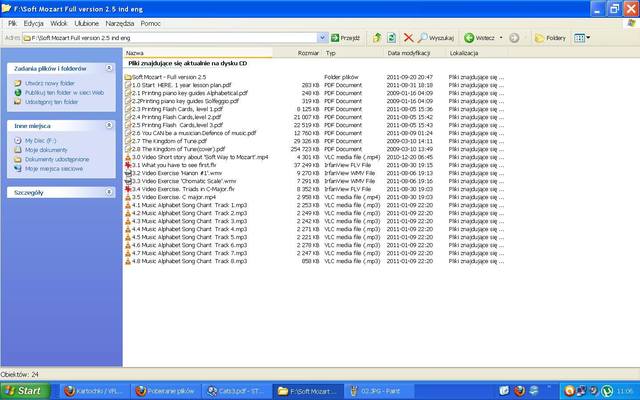
Task: Click the Up one folder toolbar icon
Action: point(377,38)
